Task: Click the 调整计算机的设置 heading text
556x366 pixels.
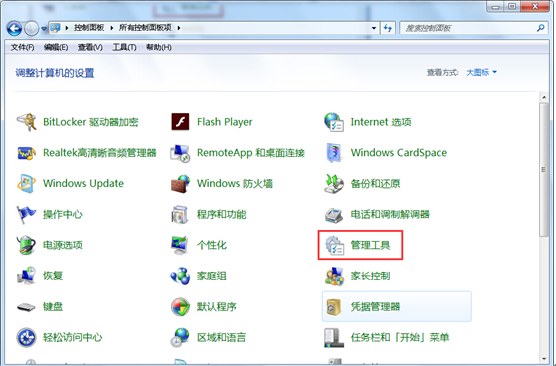Action: click(55, 73)
